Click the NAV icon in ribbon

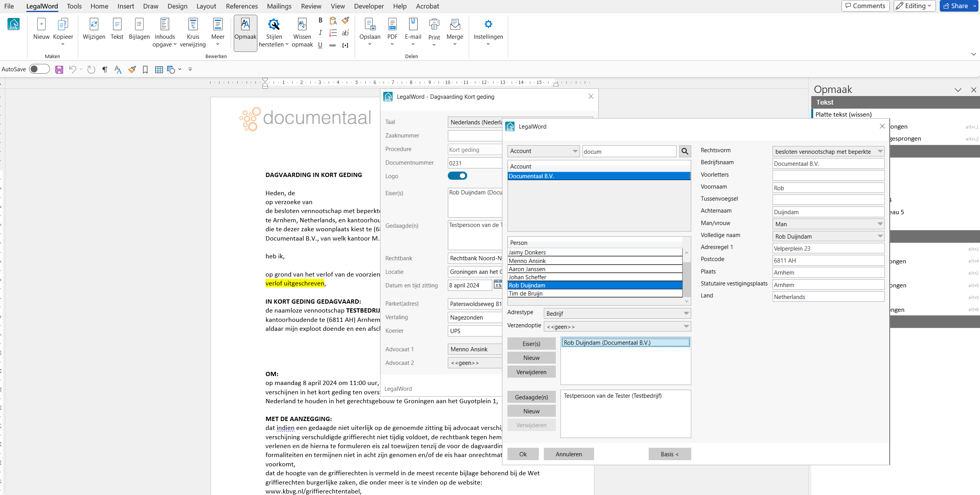click(x=332, y=45)
